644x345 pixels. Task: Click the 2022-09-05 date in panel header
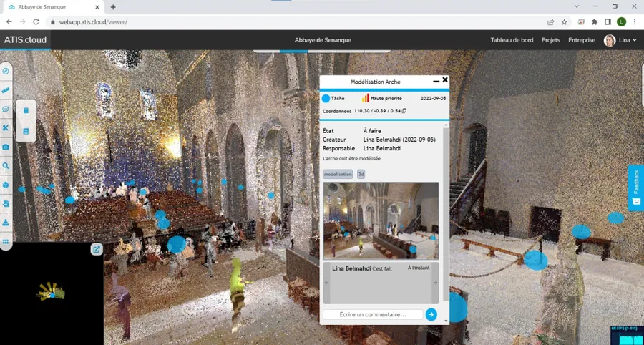(x=433, y=99)
